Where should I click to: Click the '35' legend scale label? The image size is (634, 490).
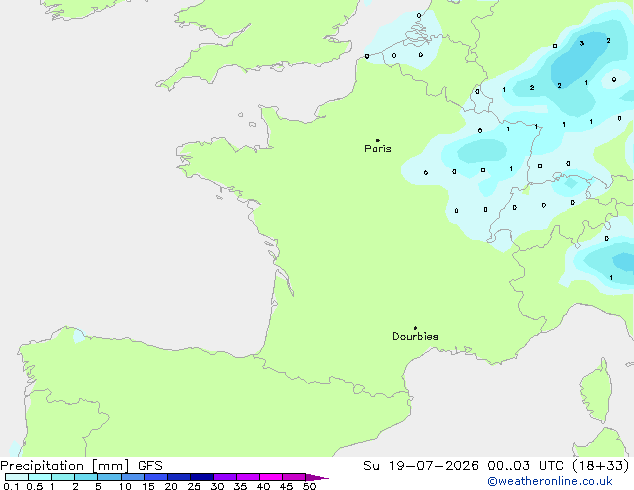pos(240,486)
